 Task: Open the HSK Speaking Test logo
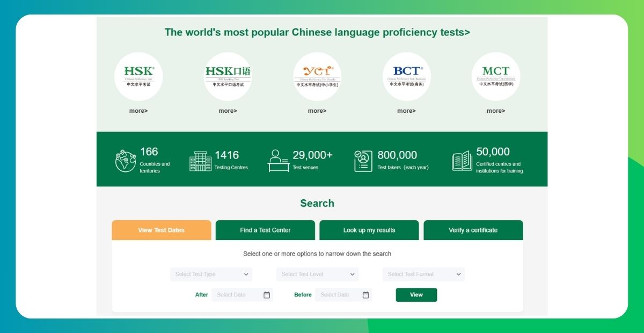point(228,77)
